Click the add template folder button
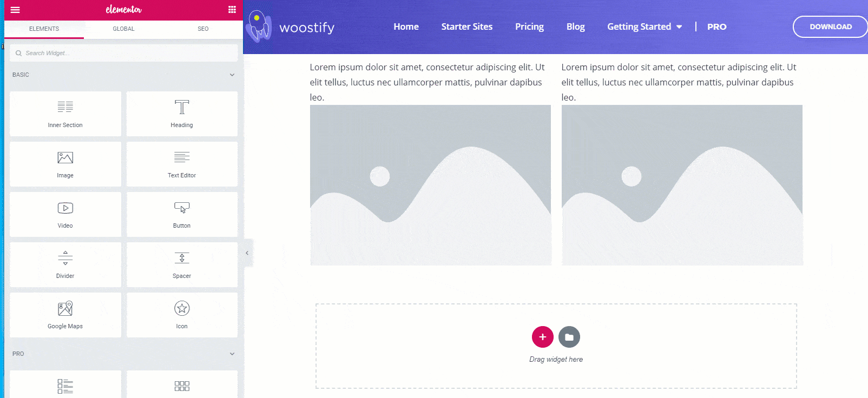 [x=569, y=337]
